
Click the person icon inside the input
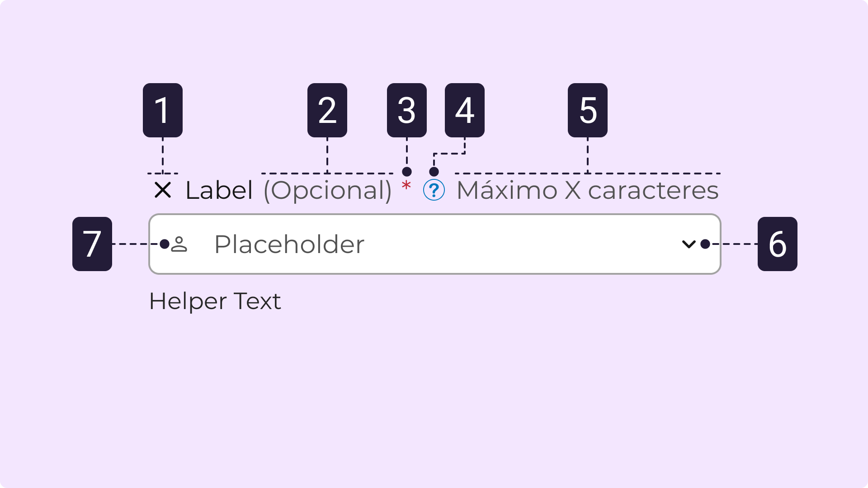(x=179, y=244)
